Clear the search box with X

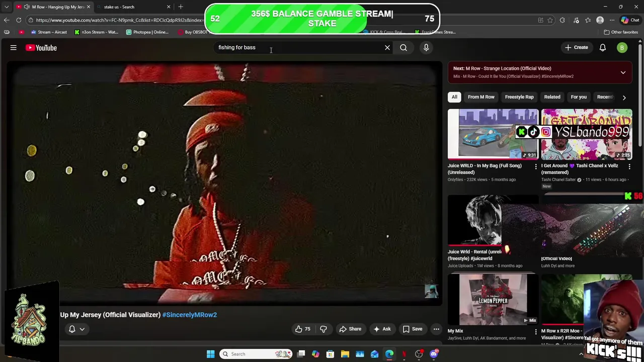387,48
